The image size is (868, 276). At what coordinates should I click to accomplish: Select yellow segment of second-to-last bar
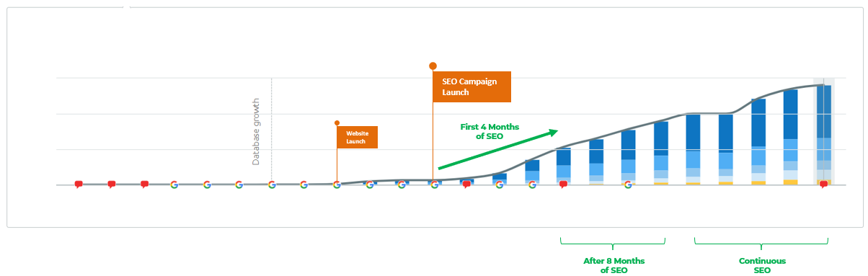tap(791, 182)
